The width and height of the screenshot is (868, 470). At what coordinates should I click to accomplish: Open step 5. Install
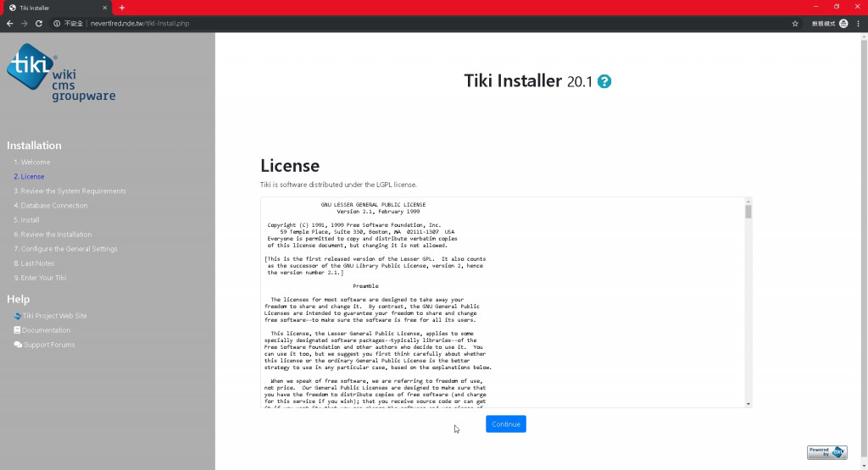click(26, 219)
